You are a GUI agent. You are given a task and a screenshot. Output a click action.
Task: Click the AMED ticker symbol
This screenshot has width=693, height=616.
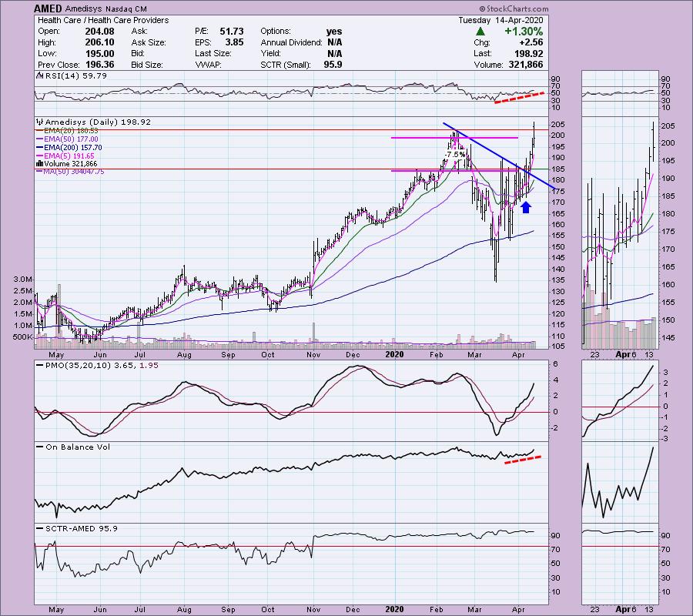pos(49,8)
